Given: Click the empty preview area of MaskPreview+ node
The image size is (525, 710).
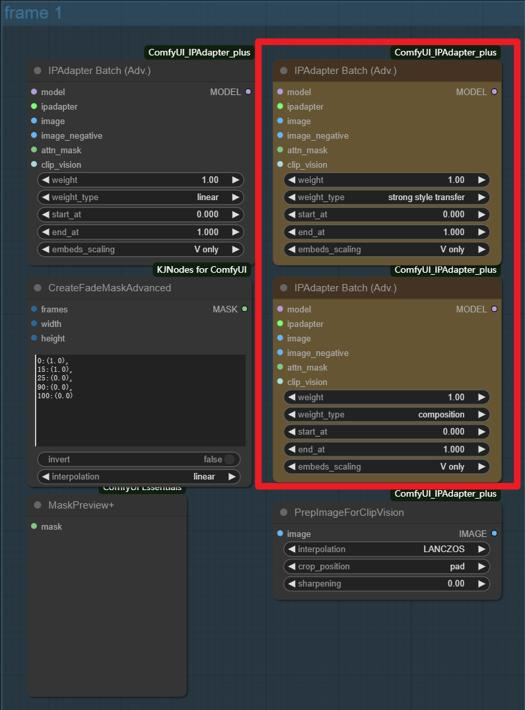Looking at the screenshot, I should pos(108,616).
